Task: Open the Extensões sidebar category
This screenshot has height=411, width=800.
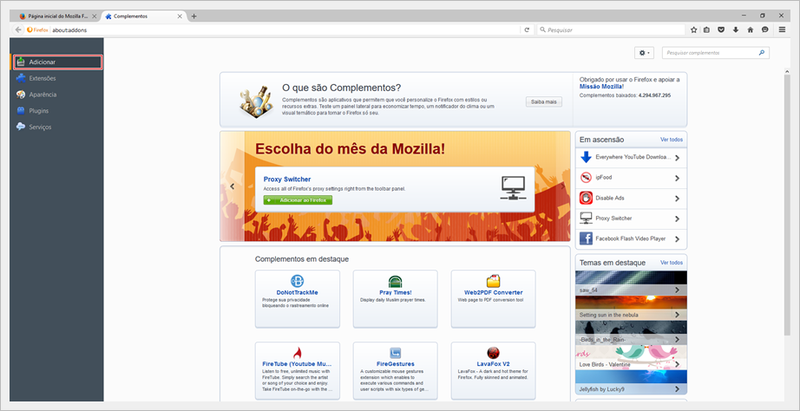Action: (56, 79)
